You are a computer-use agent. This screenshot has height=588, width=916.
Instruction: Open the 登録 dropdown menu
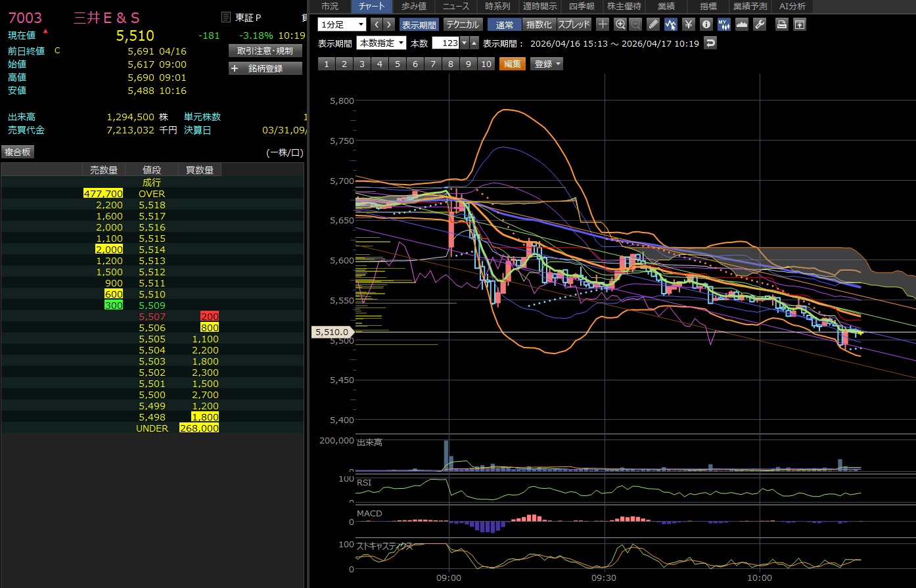pos(547,64)
